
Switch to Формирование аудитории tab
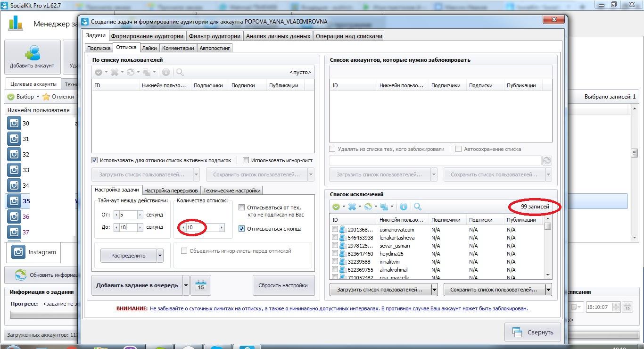(147, 36)
